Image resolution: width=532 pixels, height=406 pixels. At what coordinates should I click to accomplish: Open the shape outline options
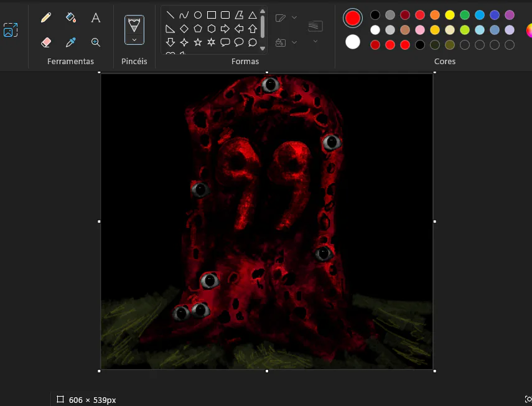(x=281, y=17)
